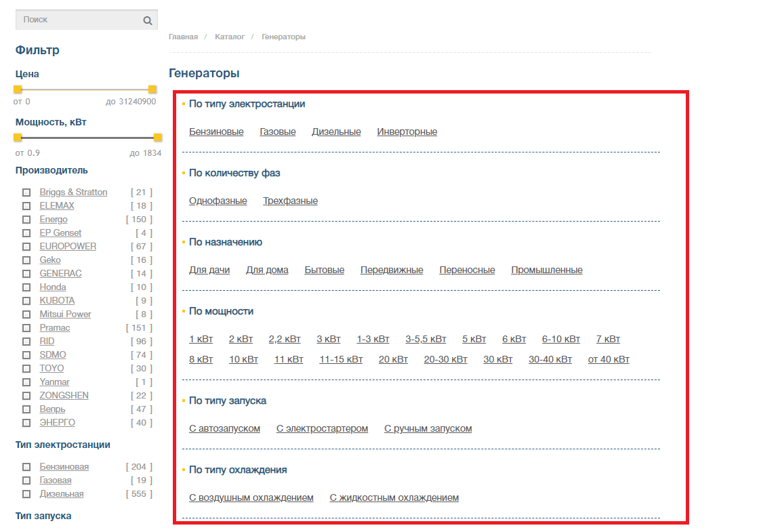Toggle the Газовая type checkbox
The image size is (761, 532).
pos(26,480)
